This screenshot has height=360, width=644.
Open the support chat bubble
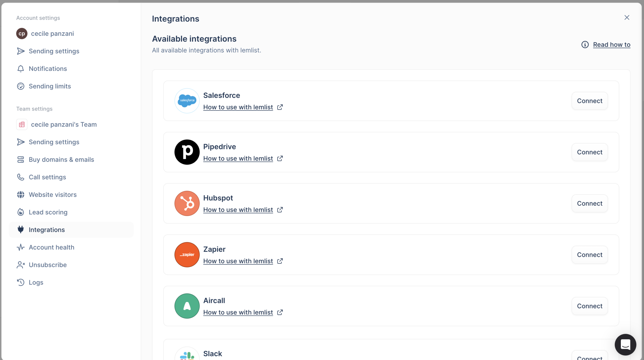coord(625,345)
